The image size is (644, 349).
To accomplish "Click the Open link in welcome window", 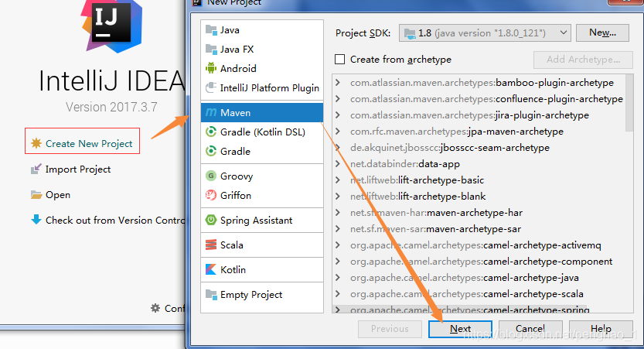I will coord(58,195).
